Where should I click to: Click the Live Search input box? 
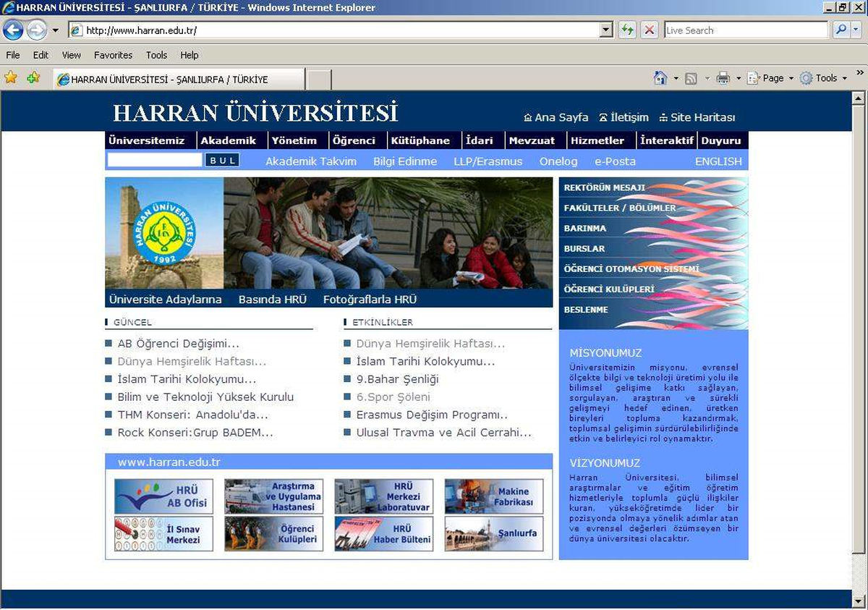[746, 30]
